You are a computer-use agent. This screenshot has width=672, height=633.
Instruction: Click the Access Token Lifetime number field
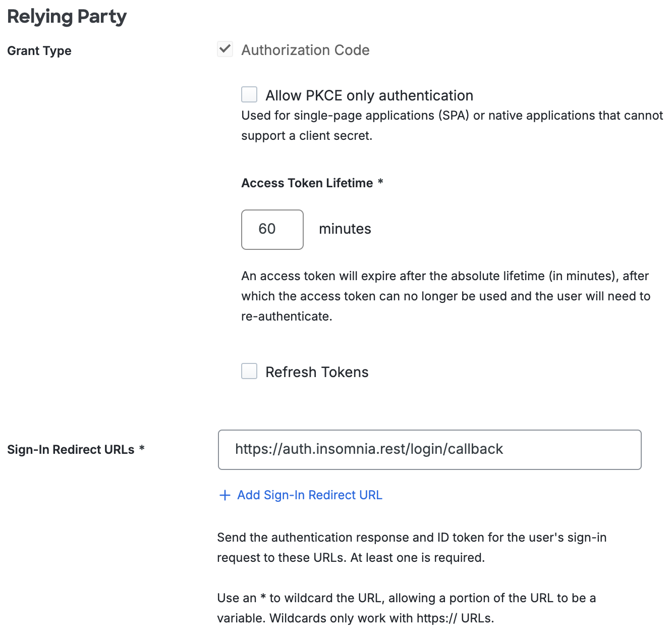click(272, 230)
